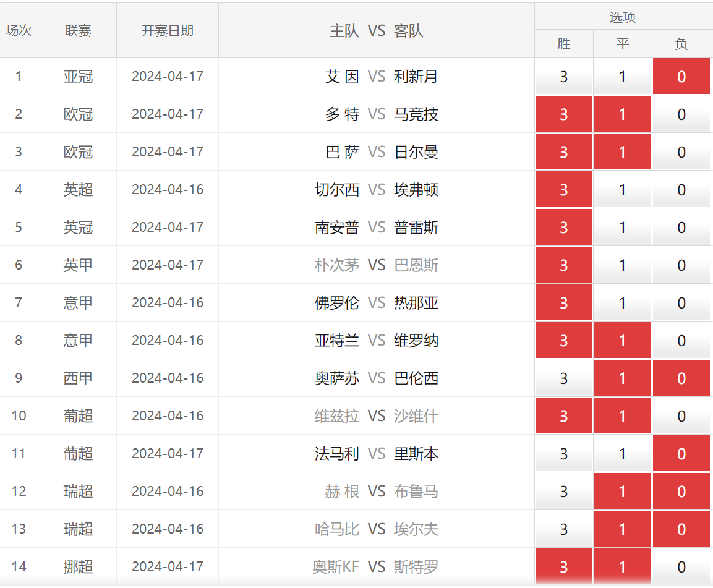713x588 pixels.
Task: Deselect 胜 (3) for 亚特兰 VS 维罗纳
Action: pyautogui.click(x=564, y=341)
